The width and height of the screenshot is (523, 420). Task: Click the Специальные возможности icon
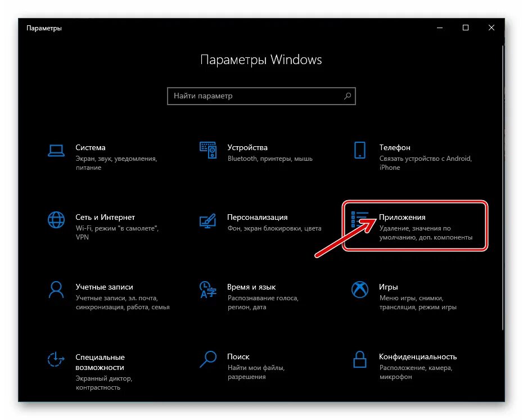(55, 359)
